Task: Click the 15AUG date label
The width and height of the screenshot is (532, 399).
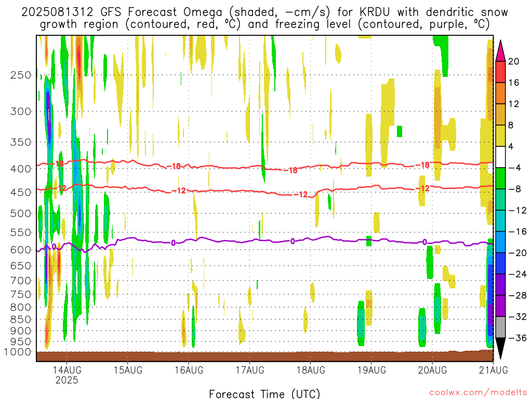Action: 128,370
